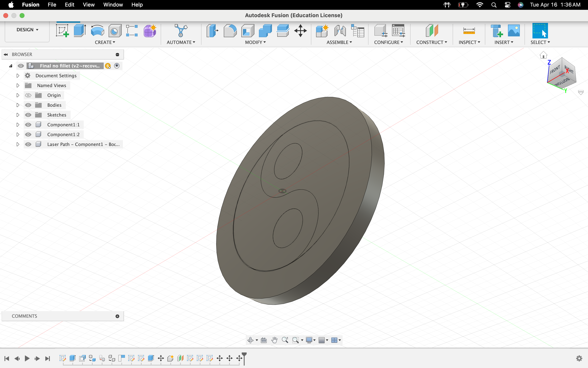Screen dimensions: 588x368
Task: Open the Configuration table tool
Action: [398, 31]
